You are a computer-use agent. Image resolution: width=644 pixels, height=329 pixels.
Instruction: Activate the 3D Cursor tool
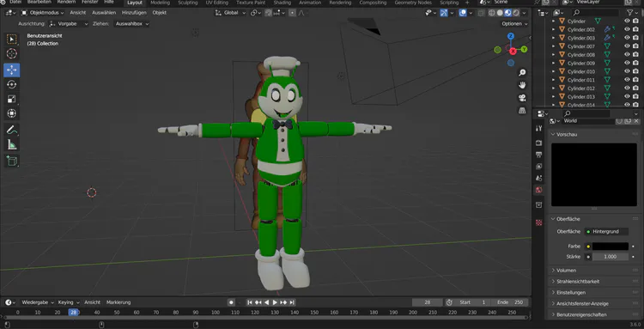tap(11, 54)
